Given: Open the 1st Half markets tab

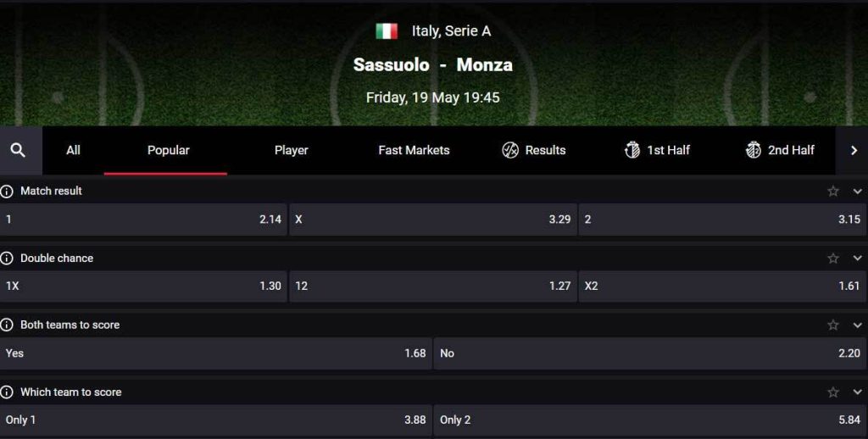Looking at the screenshot, I should click(x=657, y=150).
